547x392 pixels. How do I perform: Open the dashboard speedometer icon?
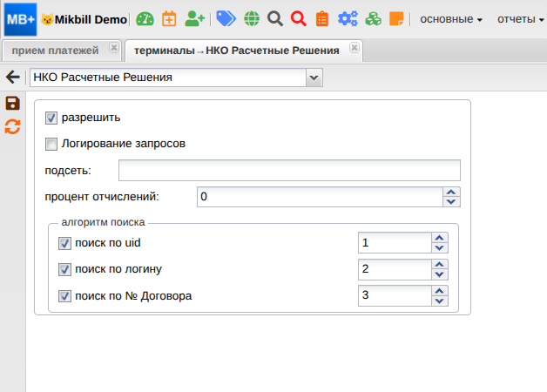[x=145, y=19]
